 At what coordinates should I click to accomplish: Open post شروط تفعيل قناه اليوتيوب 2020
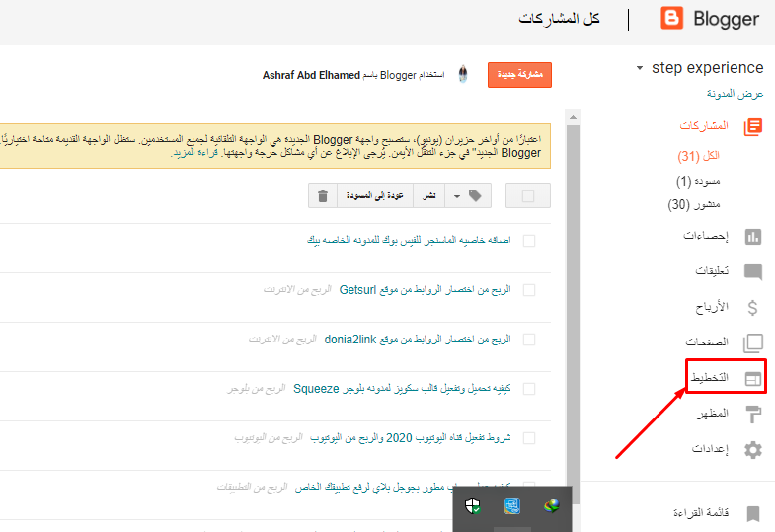click(x=411, y=438)
